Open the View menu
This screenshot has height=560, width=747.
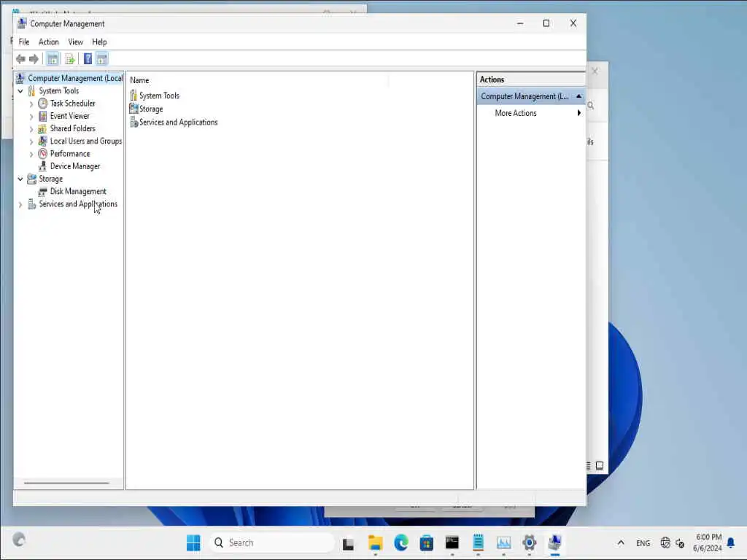point(75,42)
